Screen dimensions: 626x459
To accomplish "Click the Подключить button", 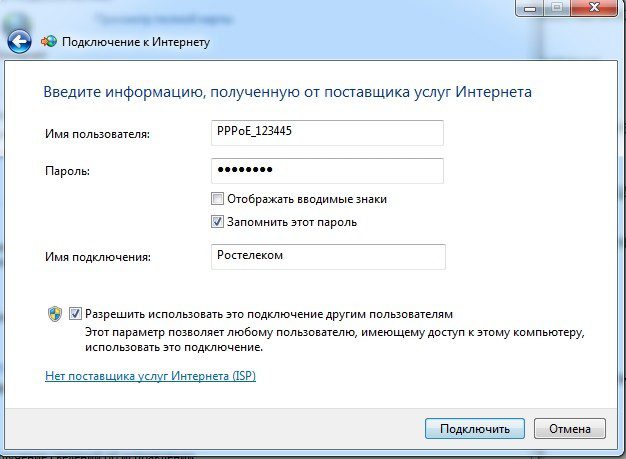I will [475, 429].
